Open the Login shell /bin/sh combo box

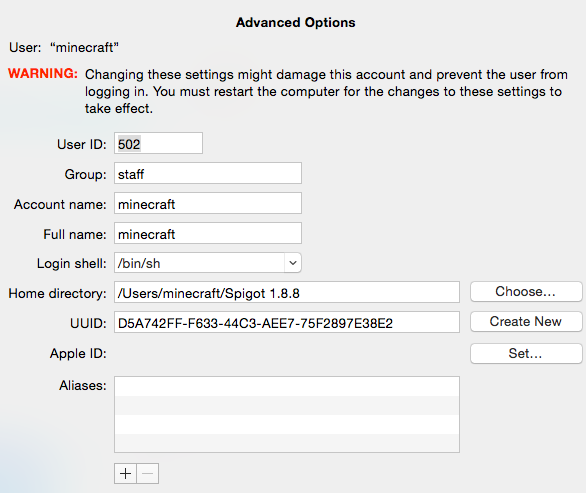pos(208,263)
